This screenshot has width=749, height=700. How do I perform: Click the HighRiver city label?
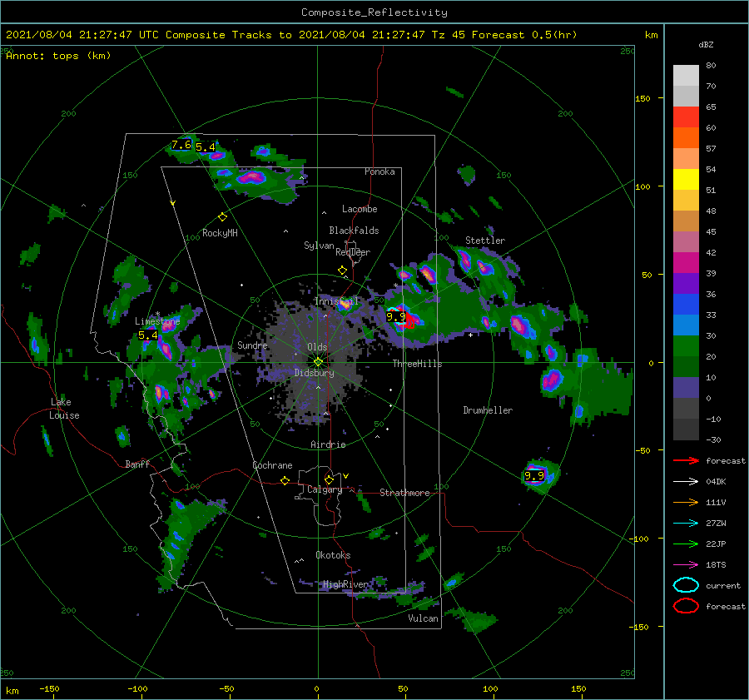[345, 584]
